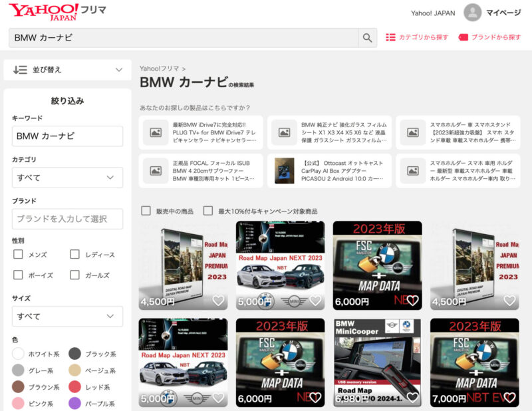Select the ブラウン系 color swatch

click(x=18, y=387)
